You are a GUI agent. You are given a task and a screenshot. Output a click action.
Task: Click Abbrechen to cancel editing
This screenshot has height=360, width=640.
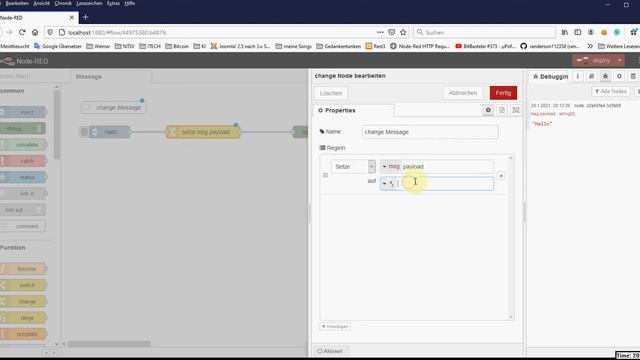463,93
